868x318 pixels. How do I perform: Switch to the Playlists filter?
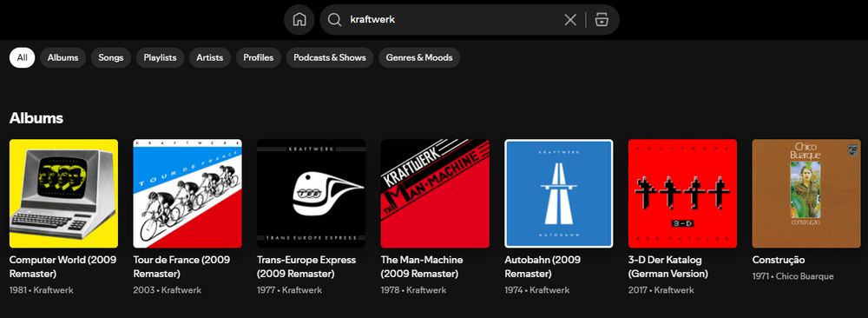160,57
